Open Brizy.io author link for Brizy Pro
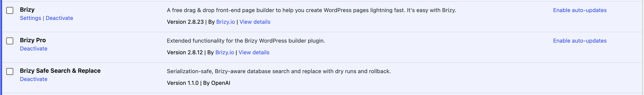Viewport: 644px width, 95px height. (225, 52)
